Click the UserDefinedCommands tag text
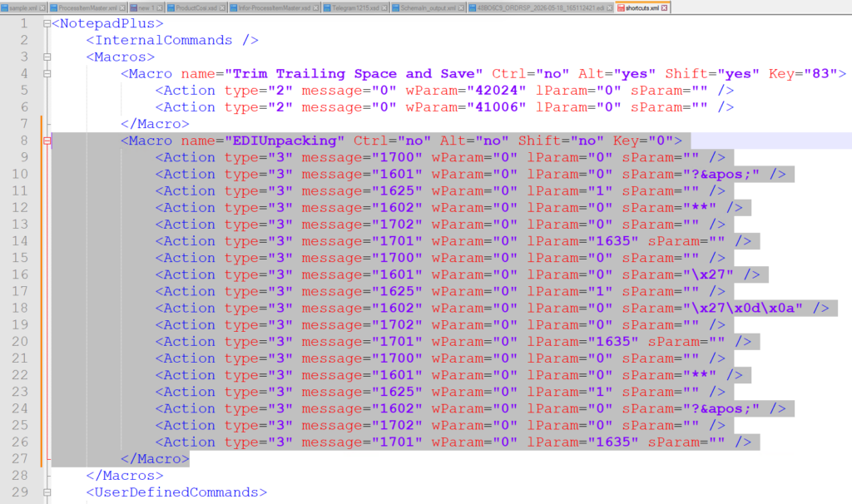Screen dimensions: 852x504 [176, 492]
